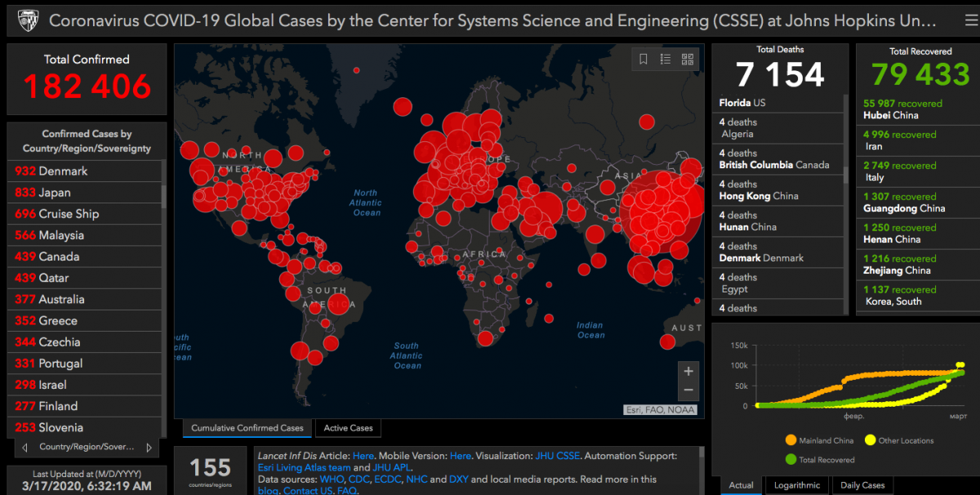Screen dimensions: 980x495
Task: Click the Johns Hopkins shield logo
Action: (28, 20)
